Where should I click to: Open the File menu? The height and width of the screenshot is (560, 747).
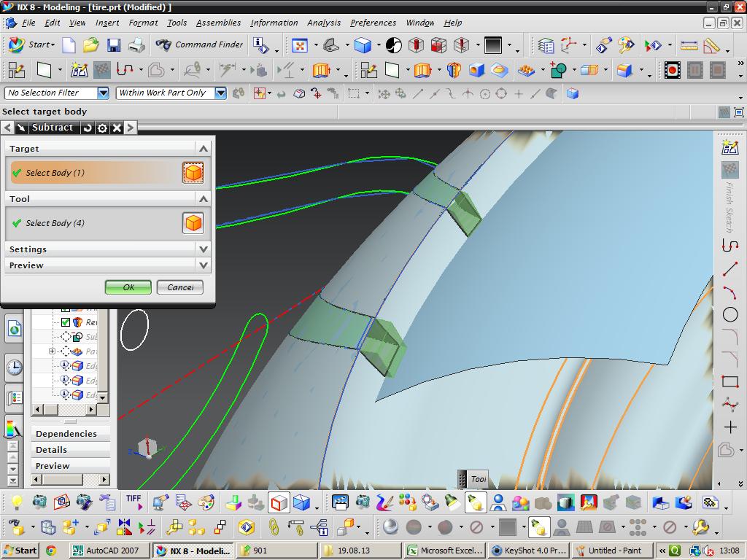pyautogui.click(x=28, y=23)
